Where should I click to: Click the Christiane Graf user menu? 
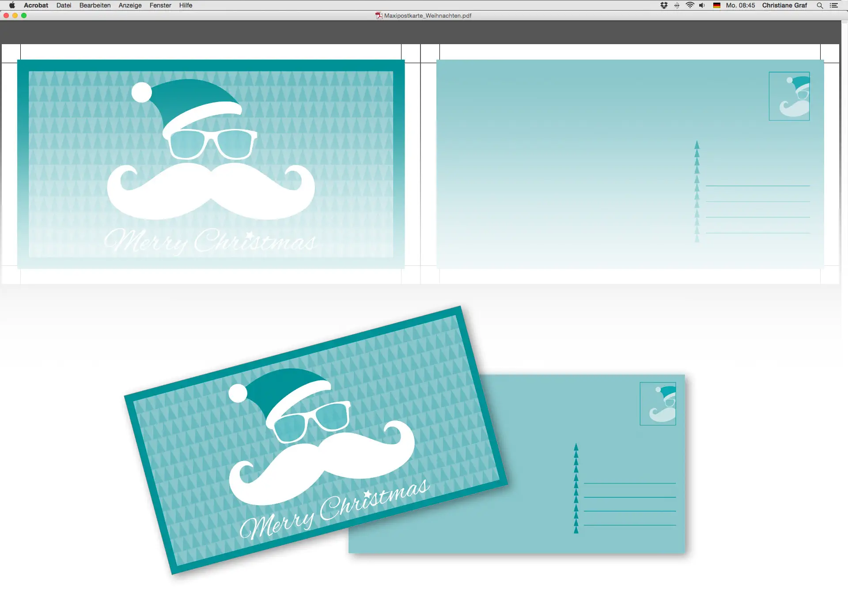[x=784, y=5]
